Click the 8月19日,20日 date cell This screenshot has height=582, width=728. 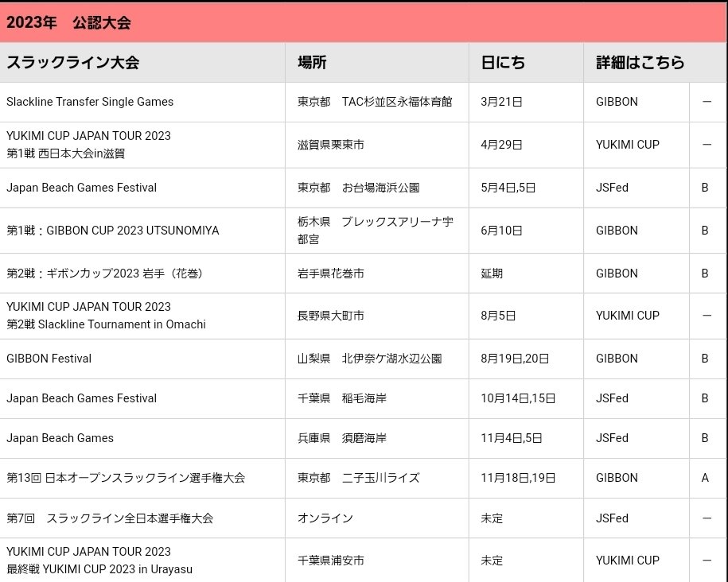coord(515,359)
